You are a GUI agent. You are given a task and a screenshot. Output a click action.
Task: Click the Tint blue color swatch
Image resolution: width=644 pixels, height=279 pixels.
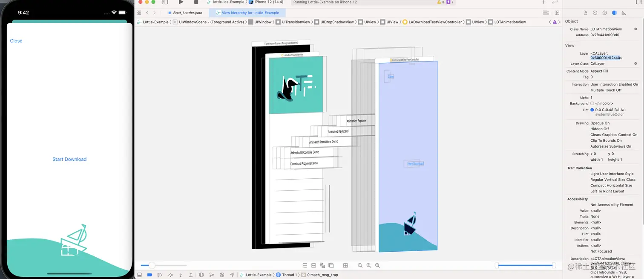pyautogui.click(x=592, y=110)
